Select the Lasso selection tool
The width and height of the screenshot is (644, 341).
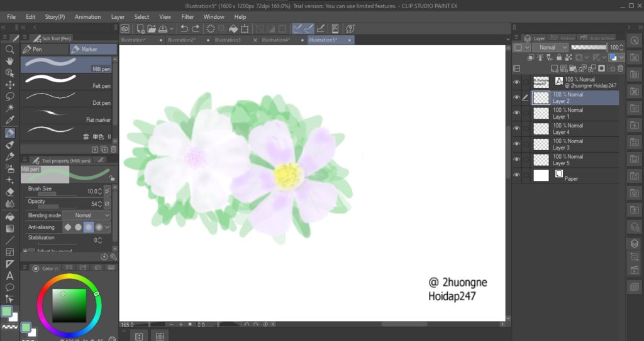click(x=10, y=97)
